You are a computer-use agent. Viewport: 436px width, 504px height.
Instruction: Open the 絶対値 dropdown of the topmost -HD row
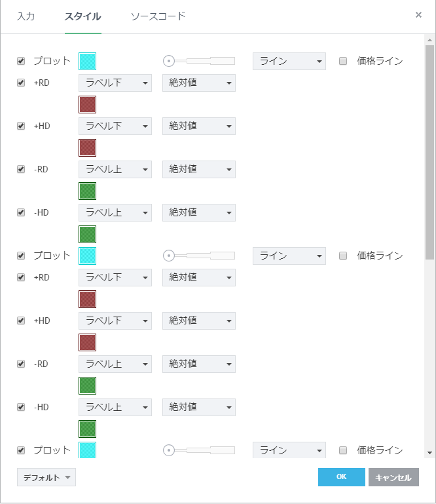tap(198, 212)
